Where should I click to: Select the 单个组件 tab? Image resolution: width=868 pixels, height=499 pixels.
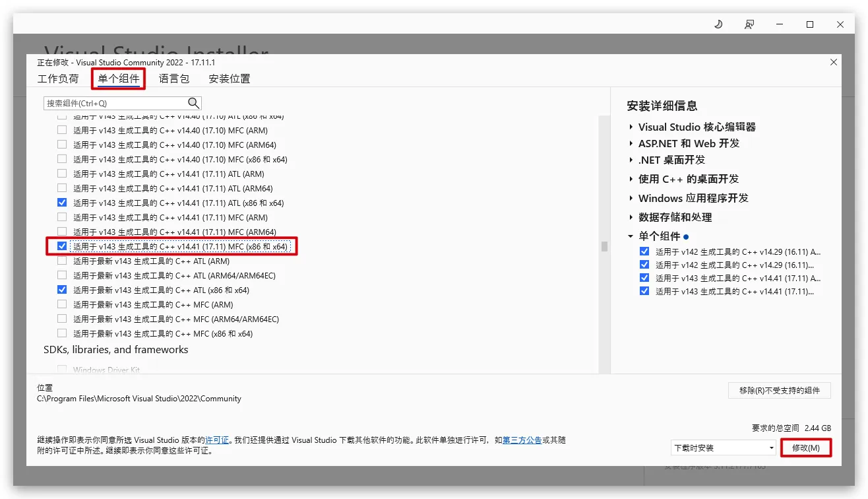119,79
